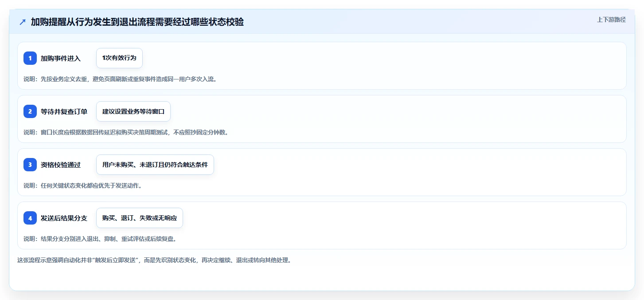Click the 发送后结果分支 step title

64,218
